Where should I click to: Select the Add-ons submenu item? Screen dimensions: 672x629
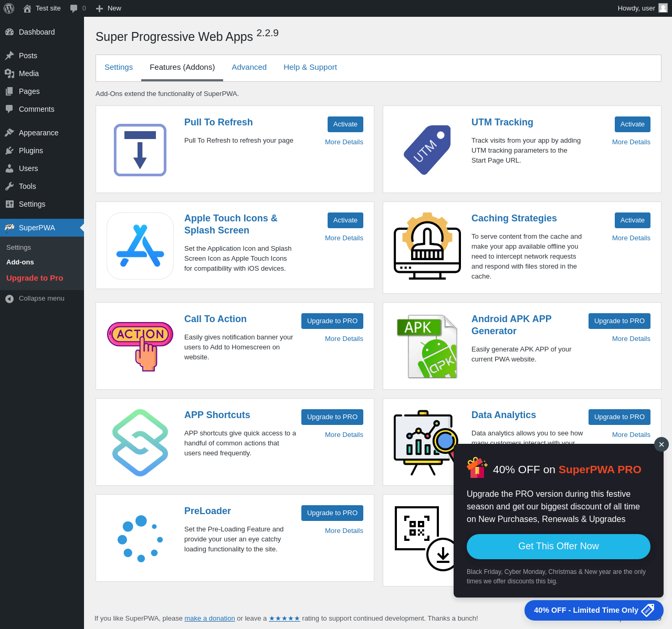pyautogui.click(x=20, y=262)
